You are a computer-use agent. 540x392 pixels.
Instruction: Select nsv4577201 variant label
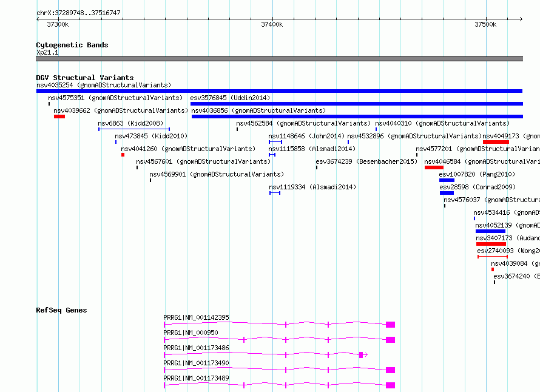[x=478, y=149]
